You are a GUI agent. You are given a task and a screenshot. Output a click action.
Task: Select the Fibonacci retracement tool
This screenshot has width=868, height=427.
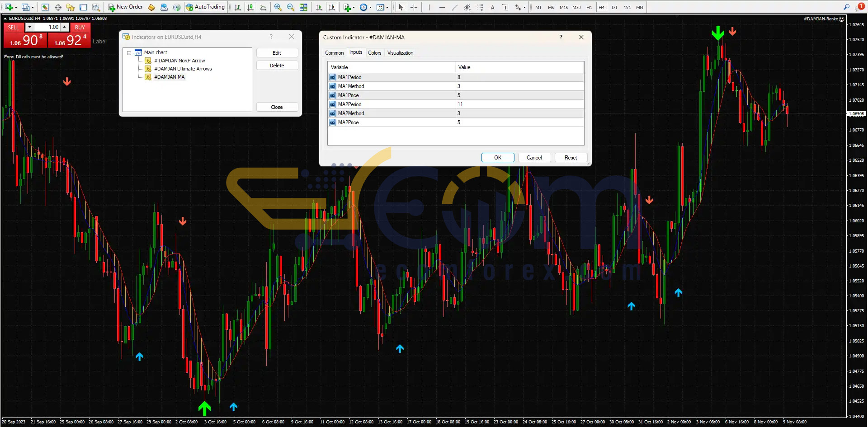480,7
